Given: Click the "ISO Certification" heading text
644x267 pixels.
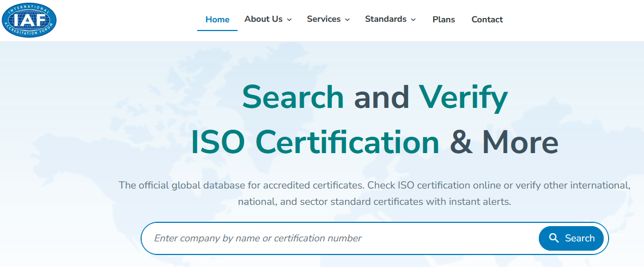Looking at the screenshot, I should tap(315, 142).
